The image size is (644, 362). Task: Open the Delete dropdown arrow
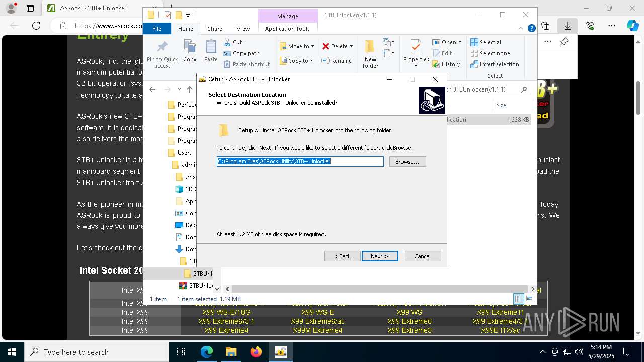(351, 46)
